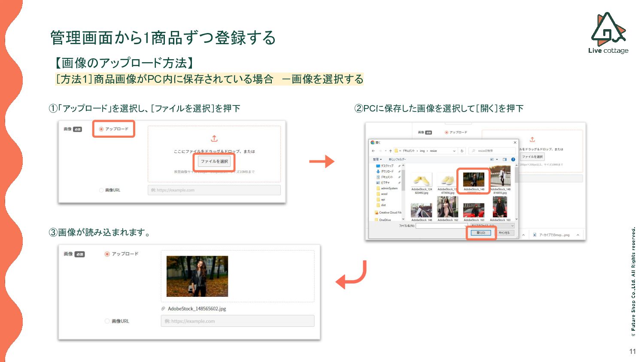Click ドキュメント in the address breadcrumb

click(x=408, y=151)
